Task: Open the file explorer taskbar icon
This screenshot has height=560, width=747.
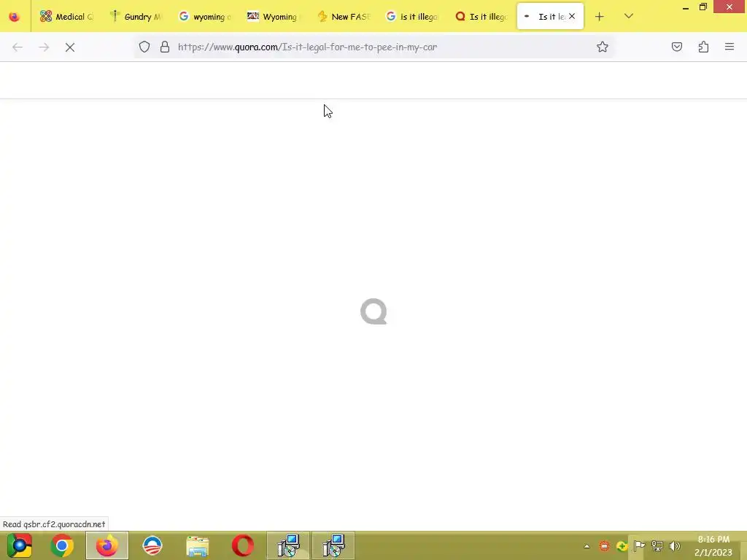Action: pos(197,545)
